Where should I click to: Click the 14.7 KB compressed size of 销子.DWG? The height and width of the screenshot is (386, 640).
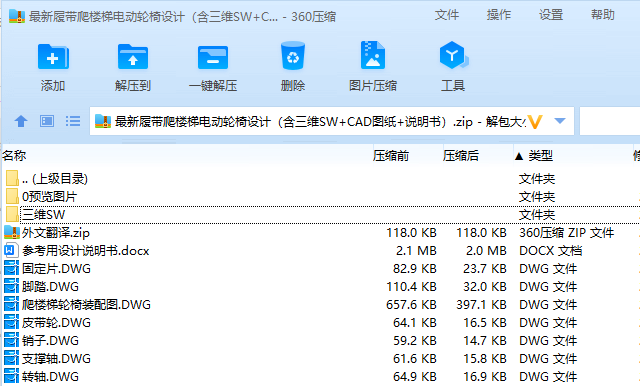[x=485, y=341]
